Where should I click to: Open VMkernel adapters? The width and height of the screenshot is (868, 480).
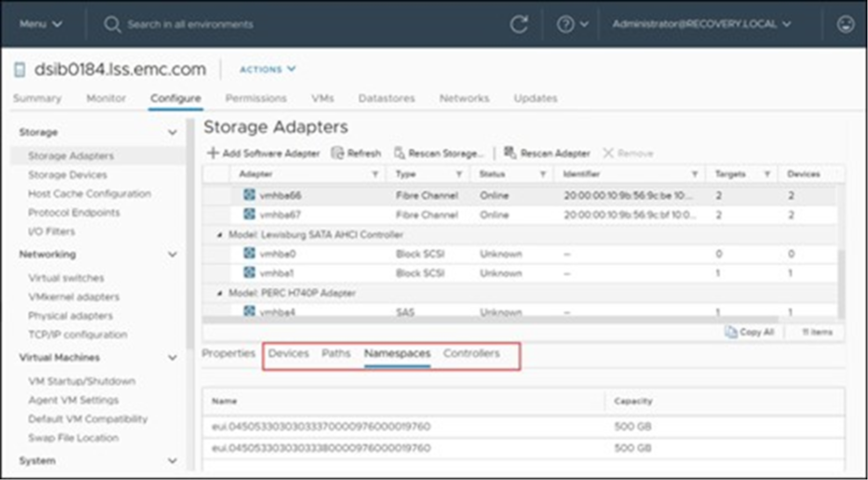tap(74, 297)
